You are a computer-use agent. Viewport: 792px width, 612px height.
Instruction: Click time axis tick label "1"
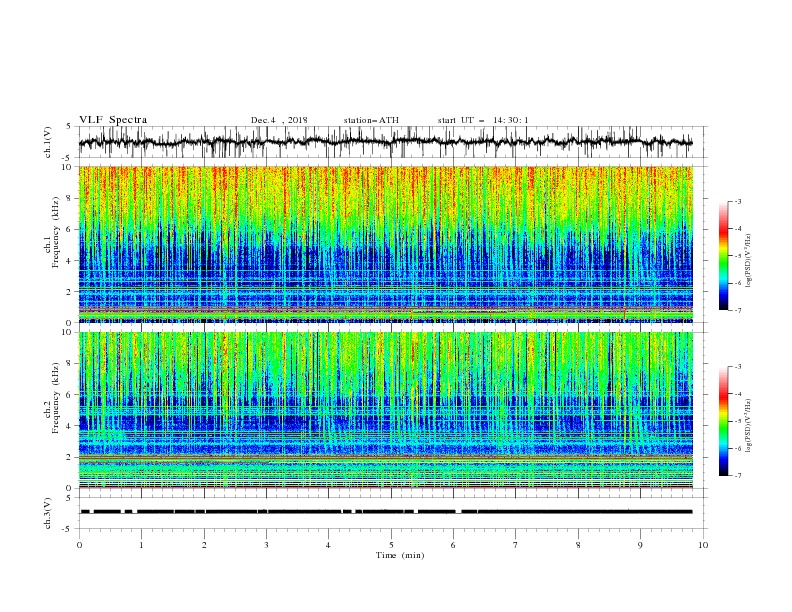click(141, 545)
